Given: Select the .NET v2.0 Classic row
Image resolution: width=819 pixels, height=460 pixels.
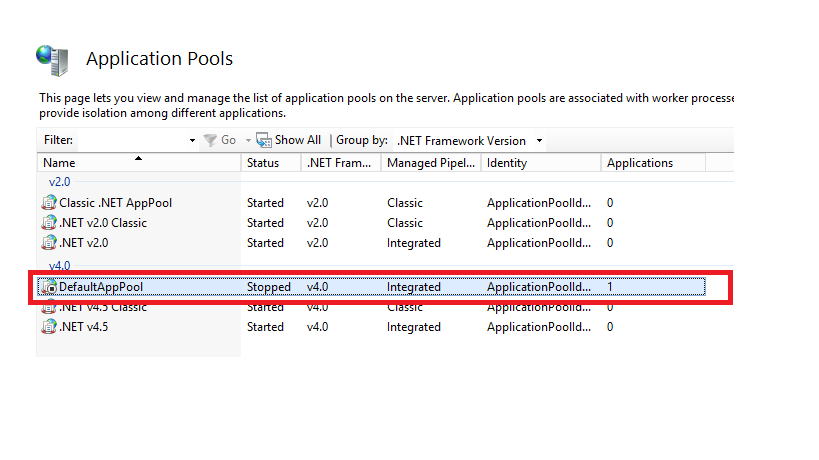Looking at the screenshot, I should (x=371, y=222).
